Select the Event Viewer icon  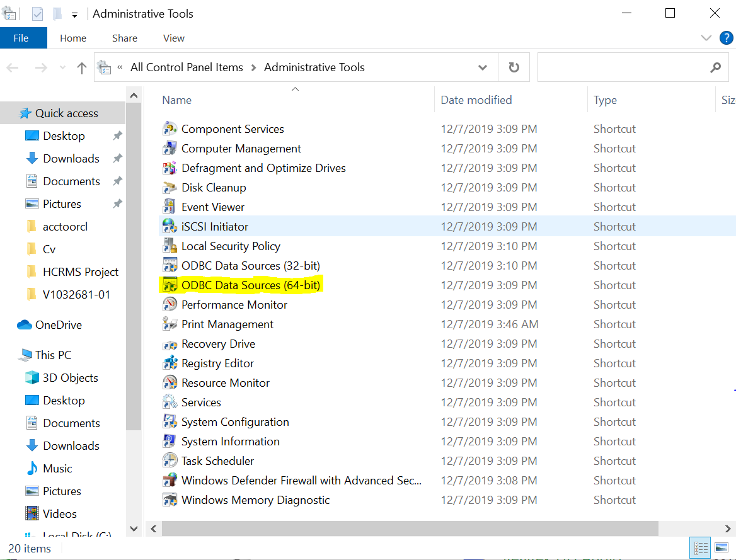[170, 207]
